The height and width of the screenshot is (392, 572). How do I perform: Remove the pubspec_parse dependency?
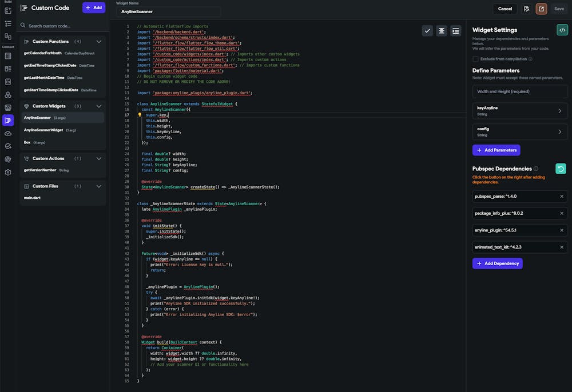tap(561, 196)
